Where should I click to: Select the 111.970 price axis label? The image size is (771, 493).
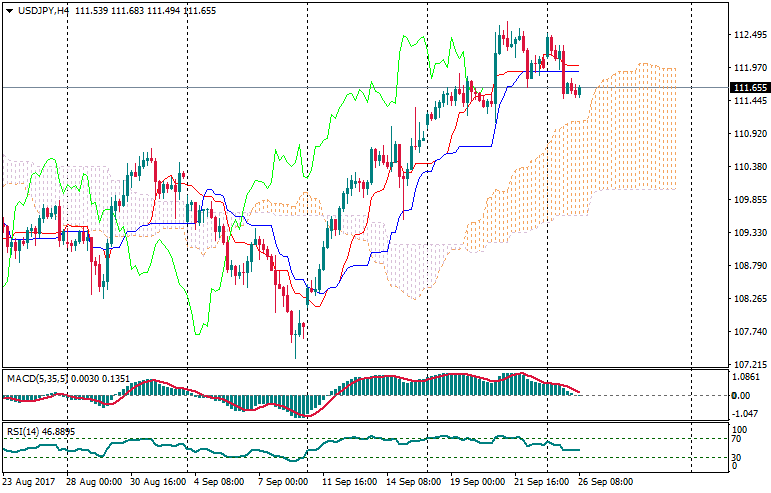[748, 68]
